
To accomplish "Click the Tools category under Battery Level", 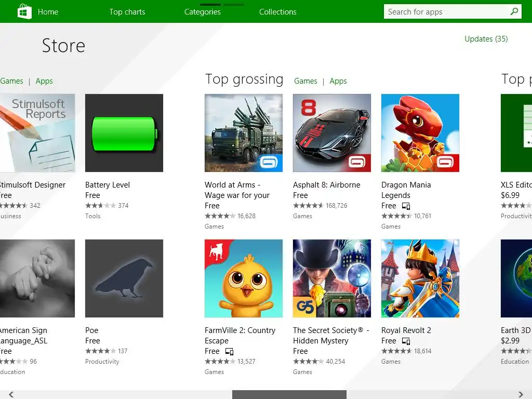I will click(x=93, y=216).
